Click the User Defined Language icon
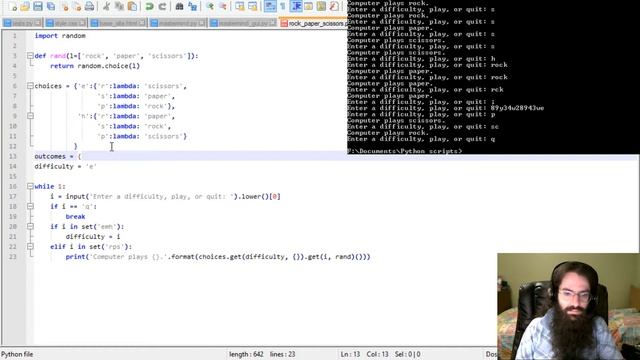 (309, 6)
